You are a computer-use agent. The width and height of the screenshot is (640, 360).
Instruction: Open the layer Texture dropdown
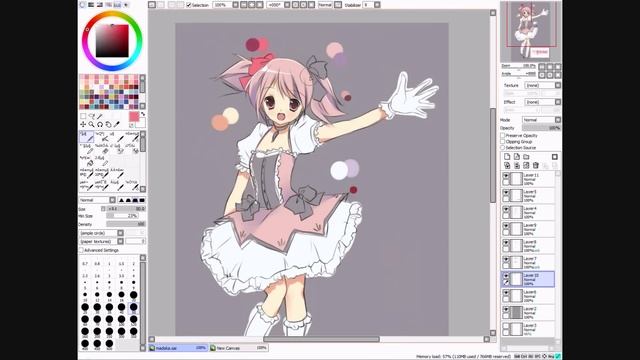pos(558,85)
